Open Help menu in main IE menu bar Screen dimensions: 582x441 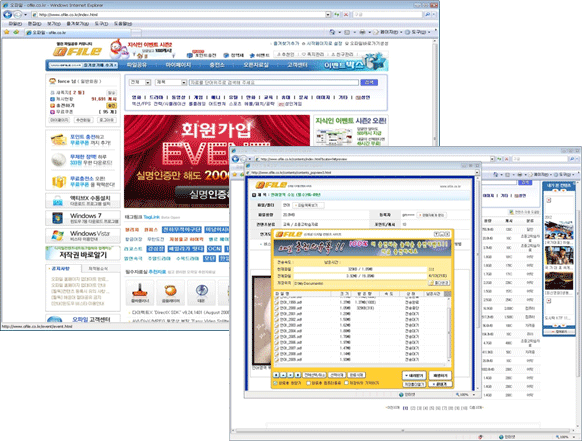tap(123, 23)
